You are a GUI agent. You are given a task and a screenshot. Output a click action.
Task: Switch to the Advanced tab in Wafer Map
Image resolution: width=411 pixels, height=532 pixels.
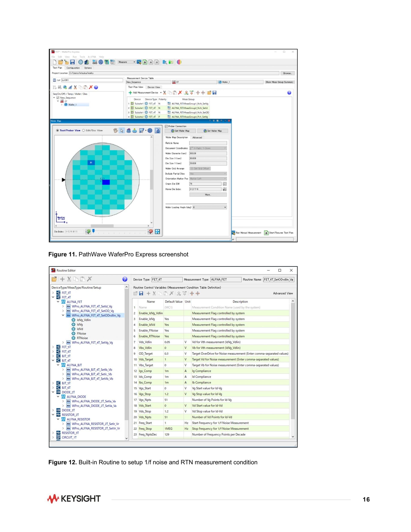(x=197, y=138)
